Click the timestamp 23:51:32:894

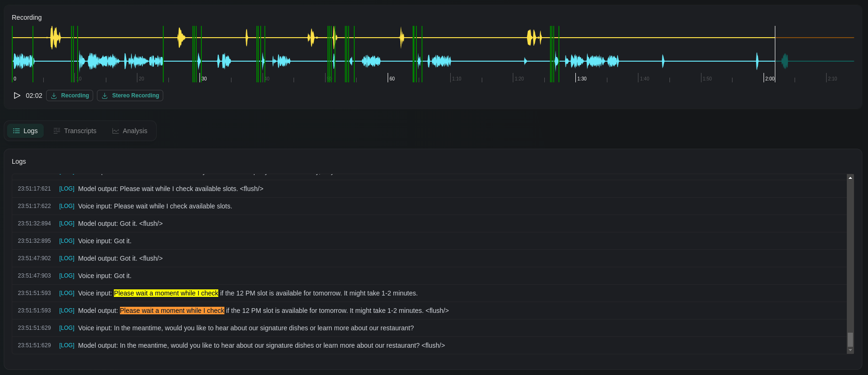pyautogui.click(x=34, y=223)
